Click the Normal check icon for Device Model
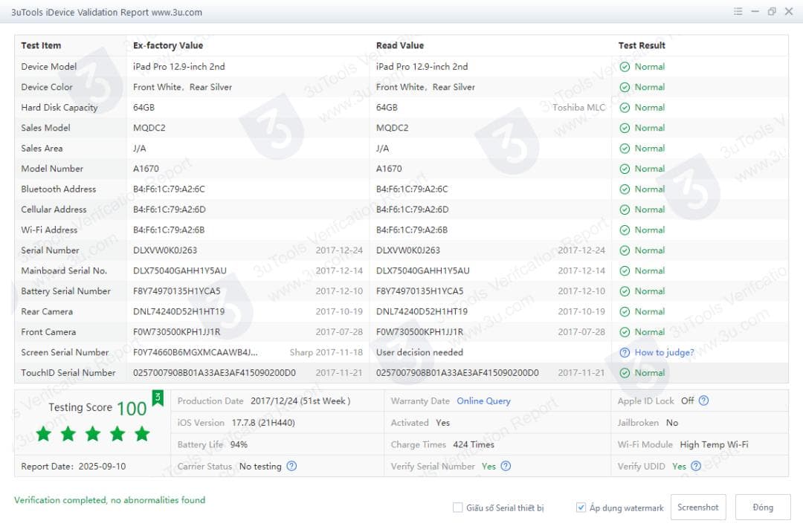This screenshot has width=803, height=532. (625, 67)
